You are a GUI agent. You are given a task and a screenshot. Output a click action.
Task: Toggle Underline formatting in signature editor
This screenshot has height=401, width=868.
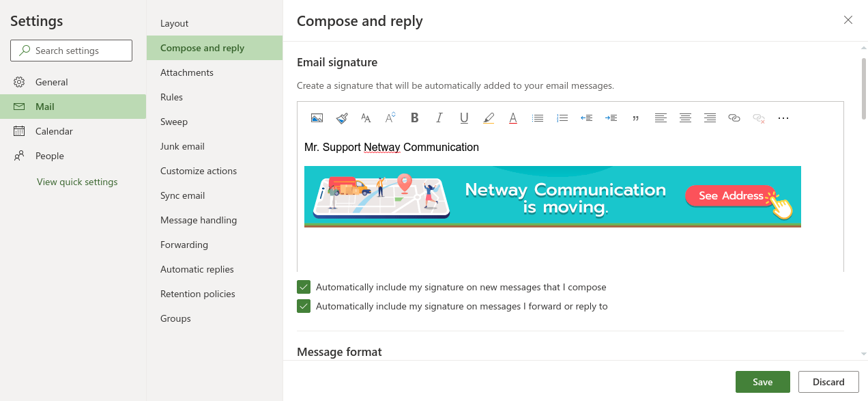pyautogui.click(x=464, y=118)
